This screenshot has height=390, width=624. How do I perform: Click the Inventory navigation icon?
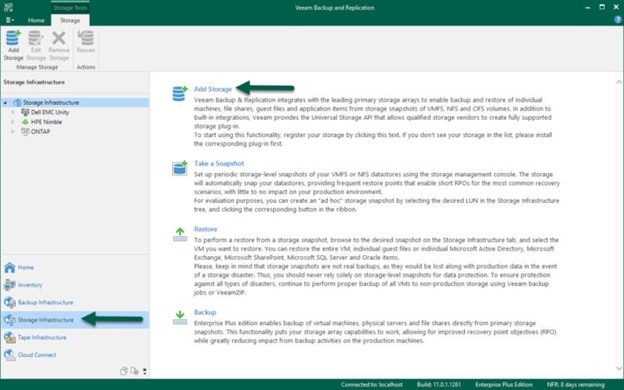[10, 285]
